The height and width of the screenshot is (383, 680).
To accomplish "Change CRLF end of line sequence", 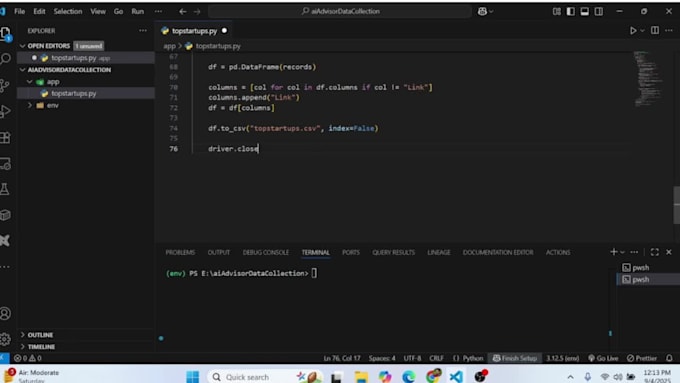I will [436, 358].
